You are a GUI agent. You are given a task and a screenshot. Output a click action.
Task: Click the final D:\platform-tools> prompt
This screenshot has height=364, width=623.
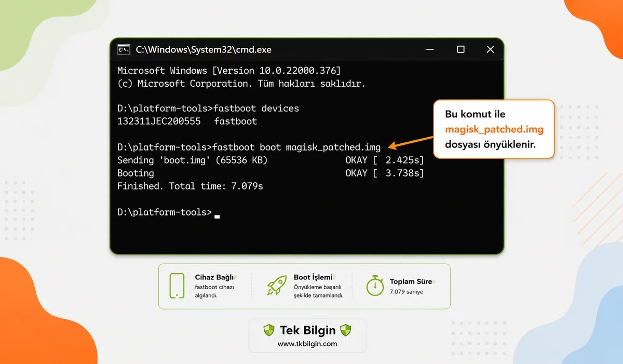click(x=165, y=212)
